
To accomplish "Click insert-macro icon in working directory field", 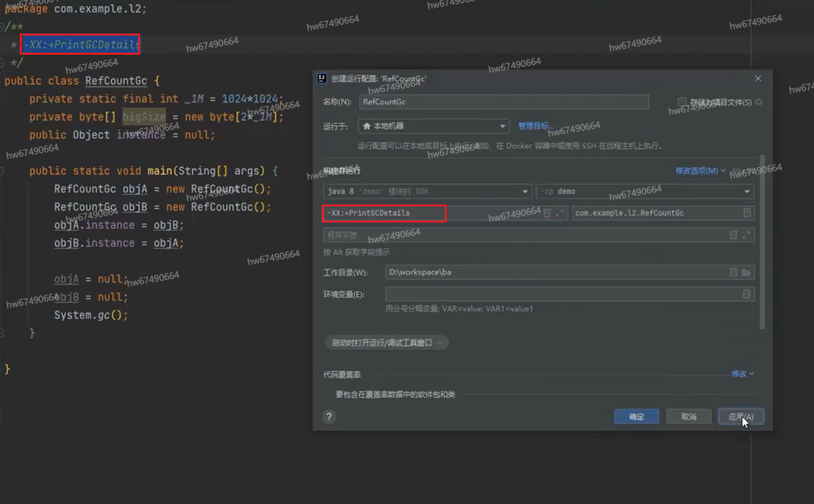I will tap(734, 272).
